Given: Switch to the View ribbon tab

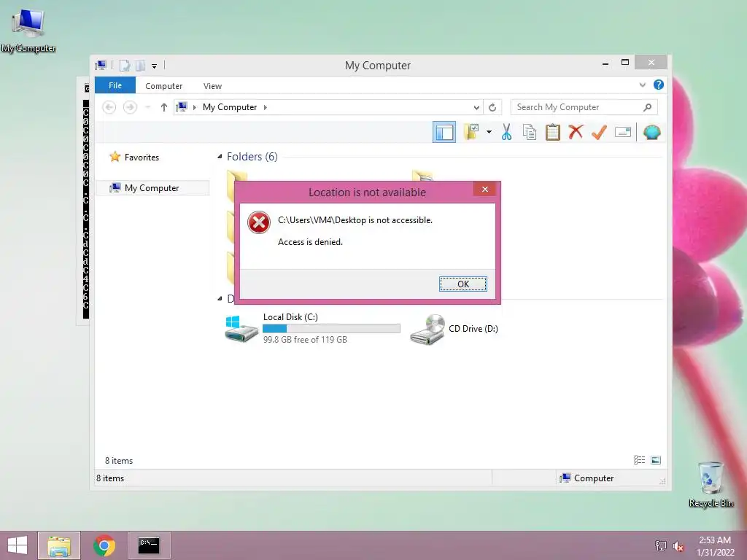Looking at the screenshot, I should (212, 86).
